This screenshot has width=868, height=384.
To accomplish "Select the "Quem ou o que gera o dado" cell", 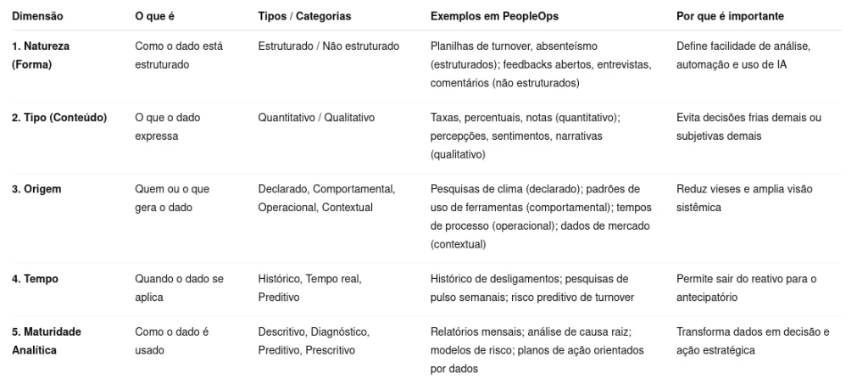I will click(x=172, y=198).
